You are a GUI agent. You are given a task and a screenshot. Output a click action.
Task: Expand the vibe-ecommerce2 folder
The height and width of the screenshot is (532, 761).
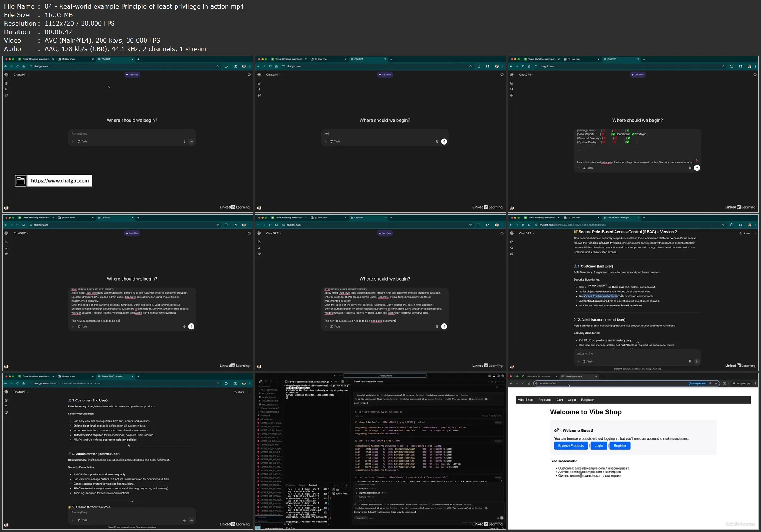pyautogui.click(x=269, y=408)
